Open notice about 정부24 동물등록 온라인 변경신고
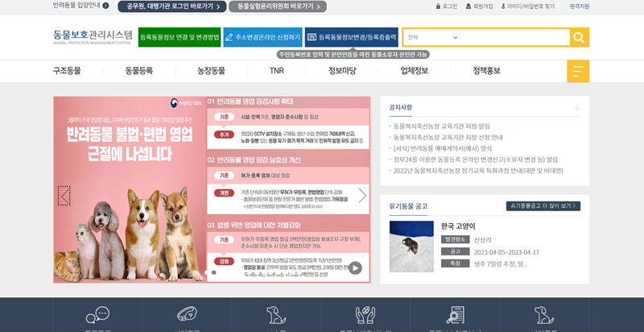Viewport: 644px width, 332px height. pos(476,160)
